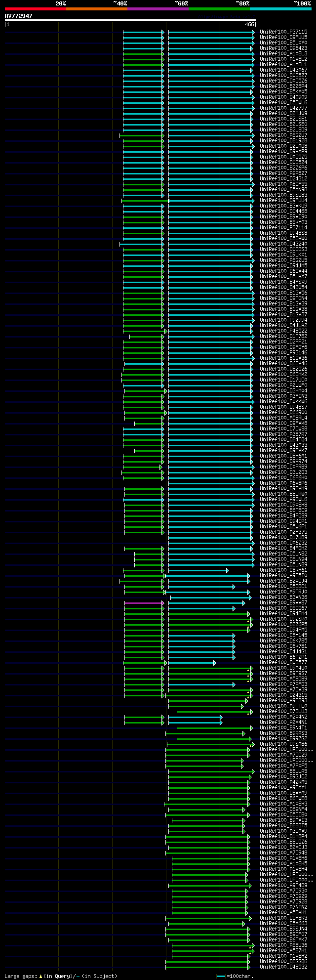Image resolution: width=316 pixels, height=980 pixels.
Task: Click the UniRef100_C5IWL6 hit label
Action: [283, 103]
